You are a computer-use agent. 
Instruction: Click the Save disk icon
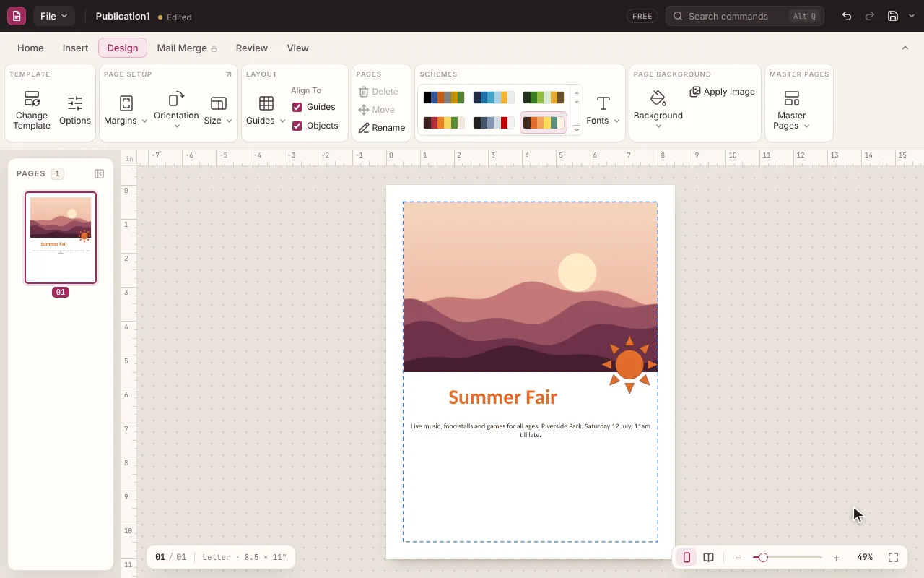coord(893,16)
